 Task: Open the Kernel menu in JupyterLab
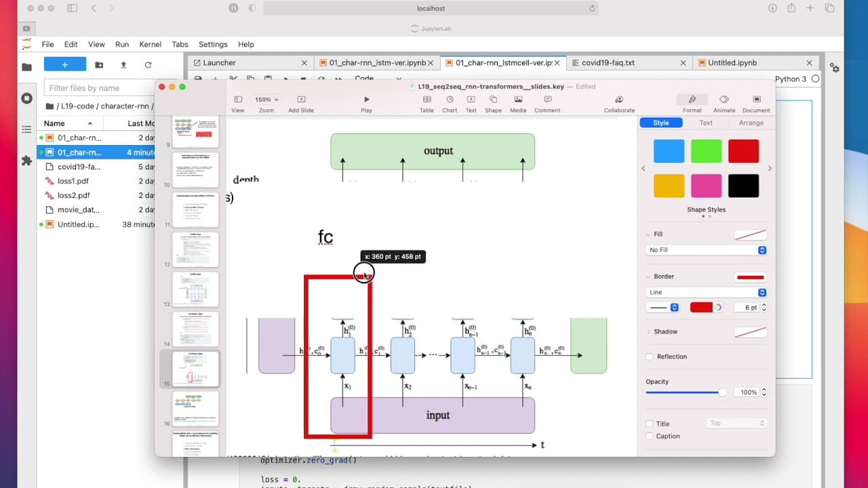(150, 44)
